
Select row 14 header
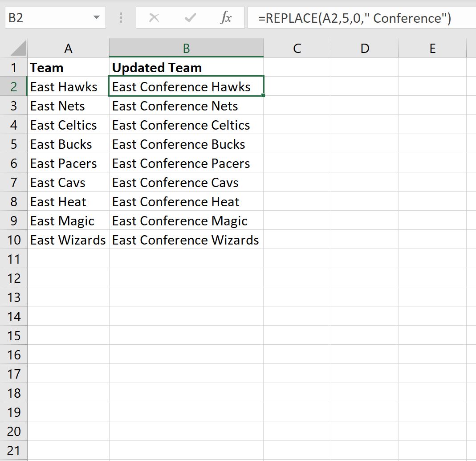tap(14, 316)
